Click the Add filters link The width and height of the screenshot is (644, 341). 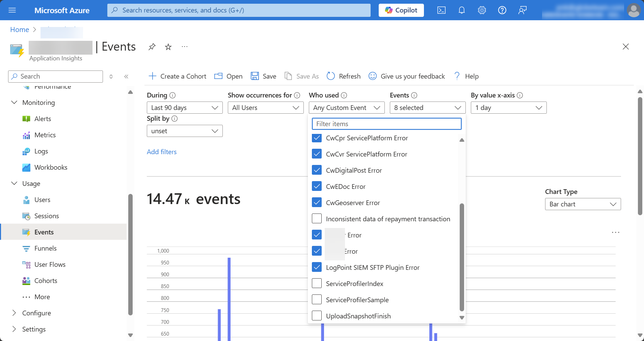click(162, 152)
